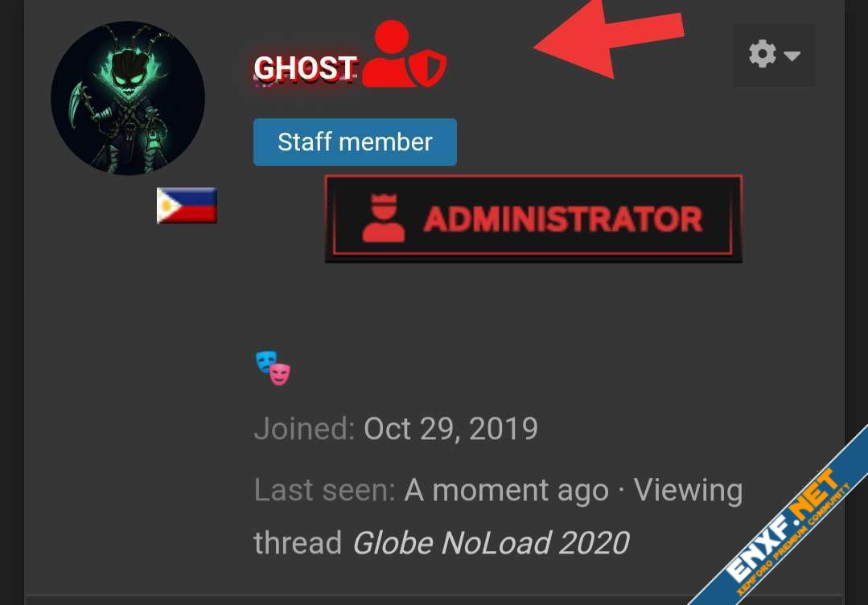Click the 'Joined:' label
This screenshot has height=605, width=868.
click(x=304, y=429)
